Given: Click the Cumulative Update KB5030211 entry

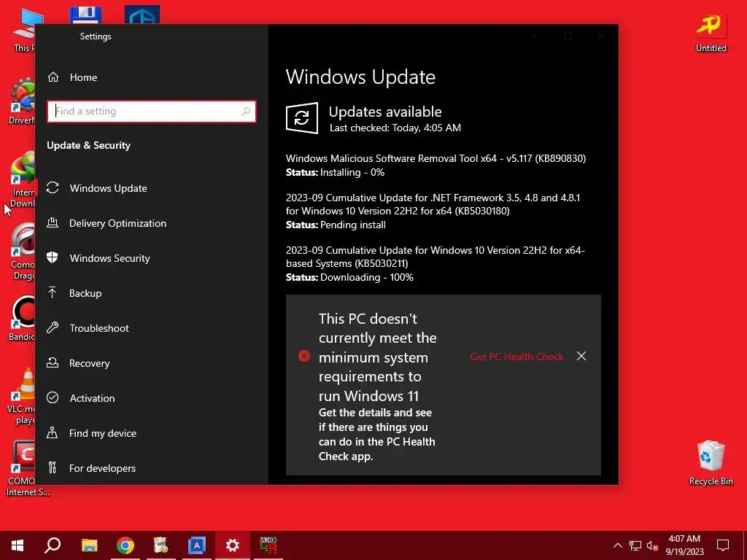Looking at the screenshot, I should tap(435, 257).
